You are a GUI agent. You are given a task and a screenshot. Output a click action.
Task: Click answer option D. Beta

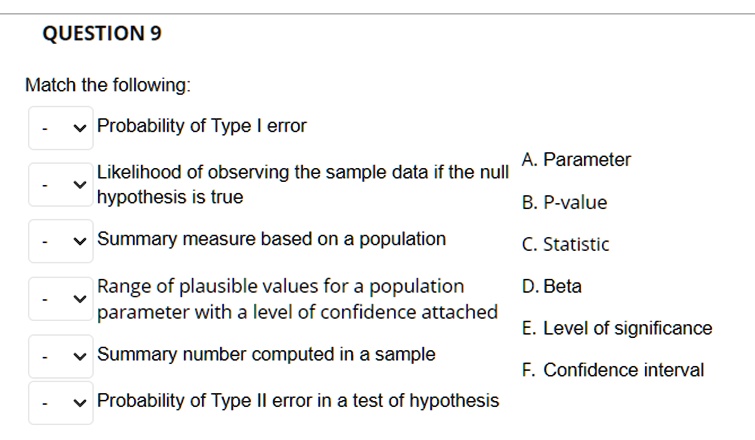pyautogui.click(x=552, y=286)
